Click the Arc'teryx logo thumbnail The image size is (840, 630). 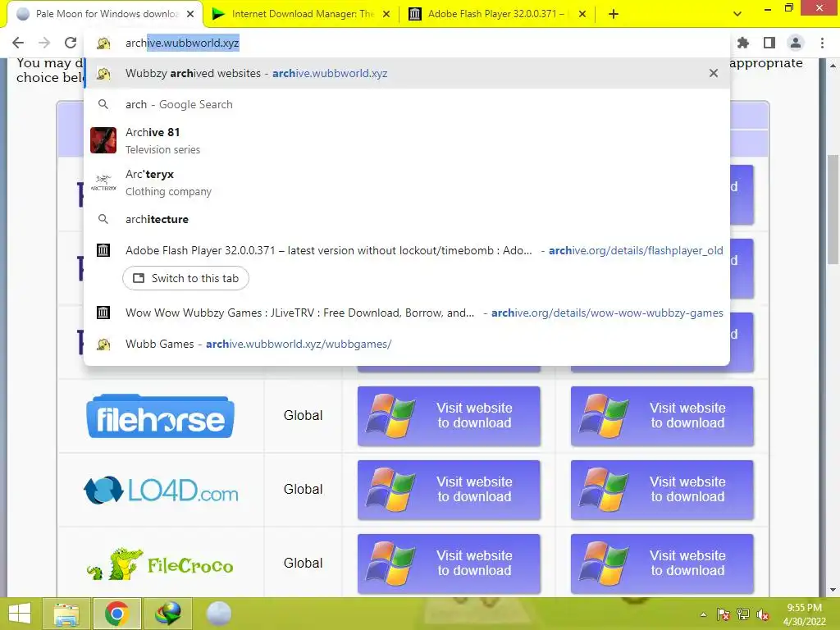coord(103,183)
